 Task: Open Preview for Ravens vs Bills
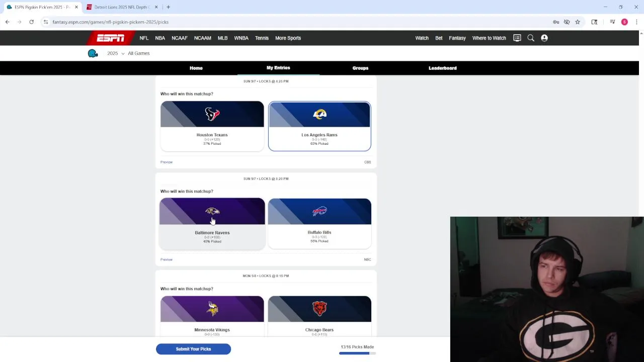click(x=167, y=259)
